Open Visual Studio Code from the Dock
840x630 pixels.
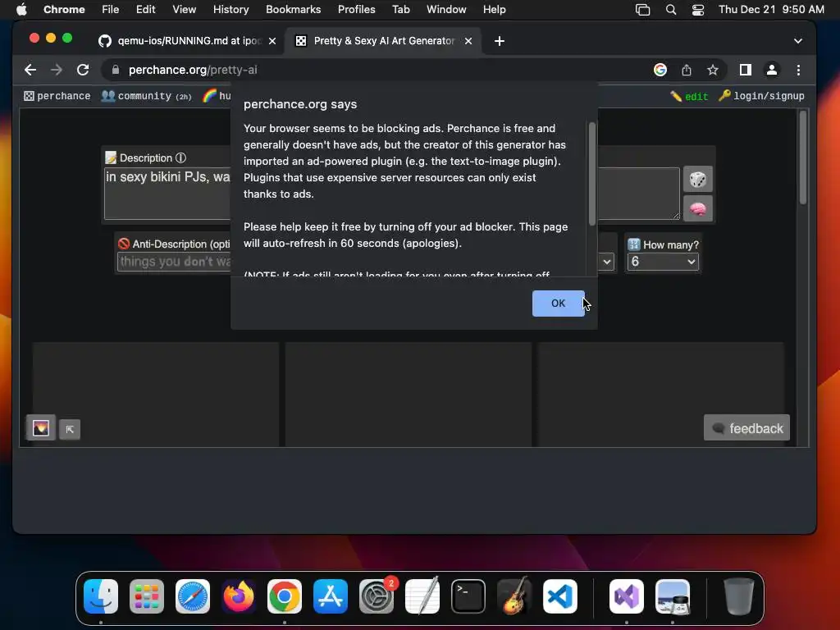point(560,596)
